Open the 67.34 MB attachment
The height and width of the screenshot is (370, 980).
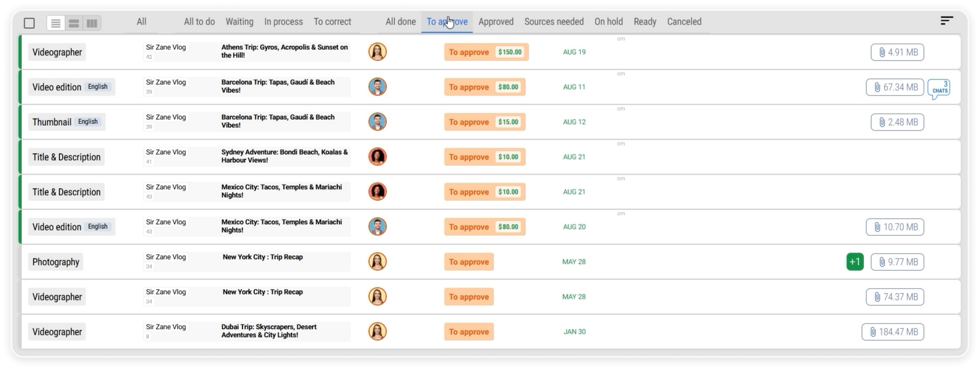coord(895,88)
